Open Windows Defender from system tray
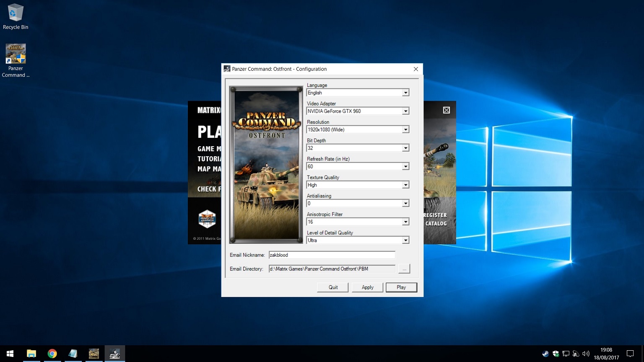Screen dimensions: 644x362 pos(556,354)
